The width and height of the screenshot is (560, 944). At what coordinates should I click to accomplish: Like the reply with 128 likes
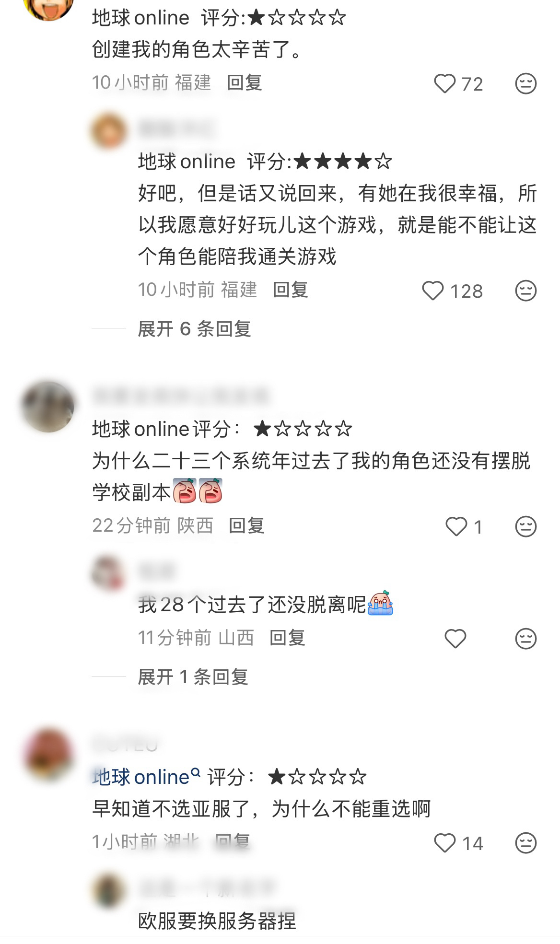(432, 291)
